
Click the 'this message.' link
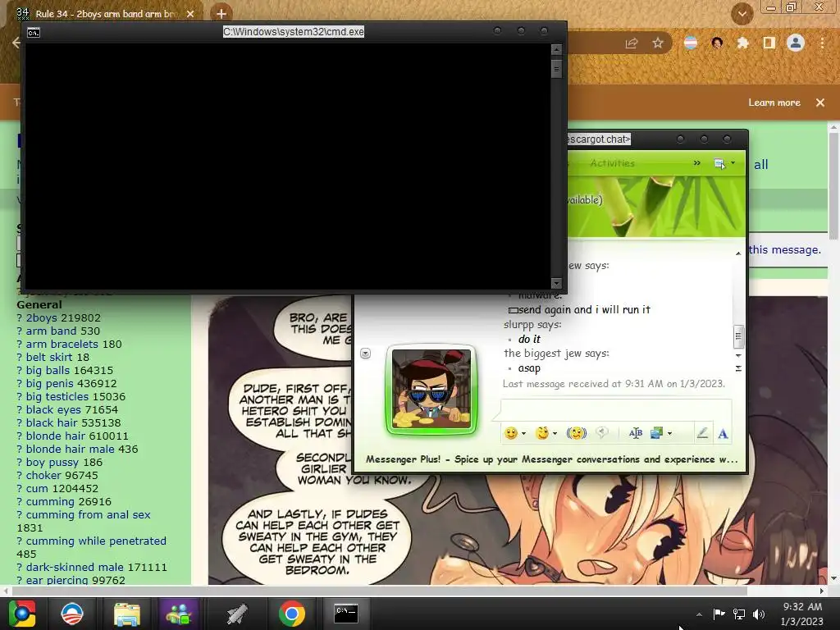(785, 249)
